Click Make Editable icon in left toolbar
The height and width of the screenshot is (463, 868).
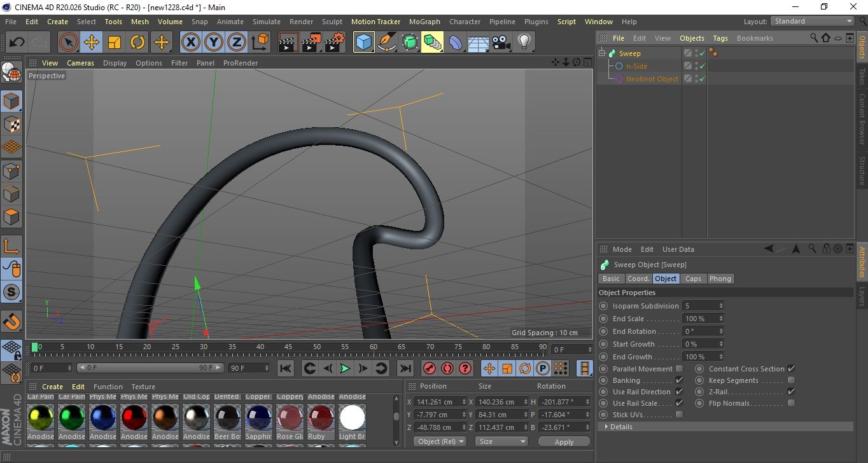(x=11, y=73)
